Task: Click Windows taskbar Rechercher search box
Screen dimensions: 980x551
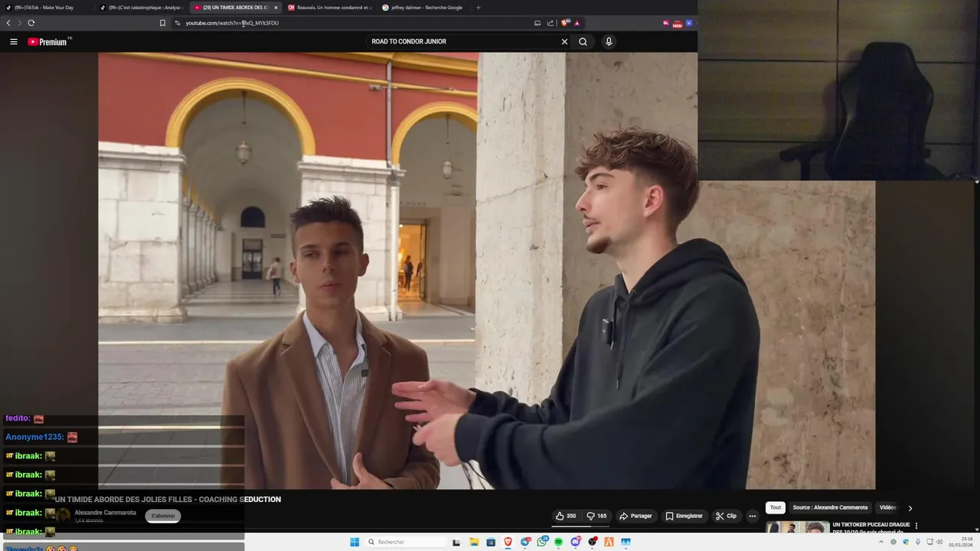Action: pyautogui.click(x=406, y=542)
